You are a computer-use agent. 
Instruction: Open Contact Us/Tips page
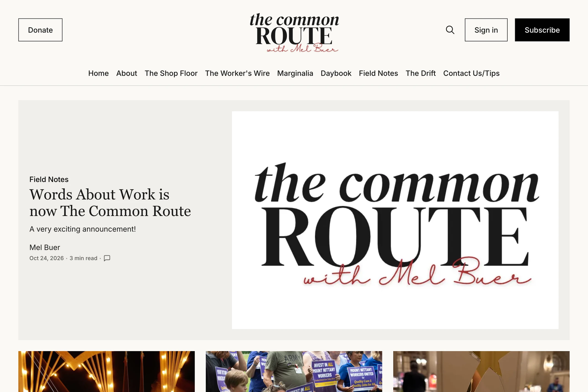coord(471,73)
